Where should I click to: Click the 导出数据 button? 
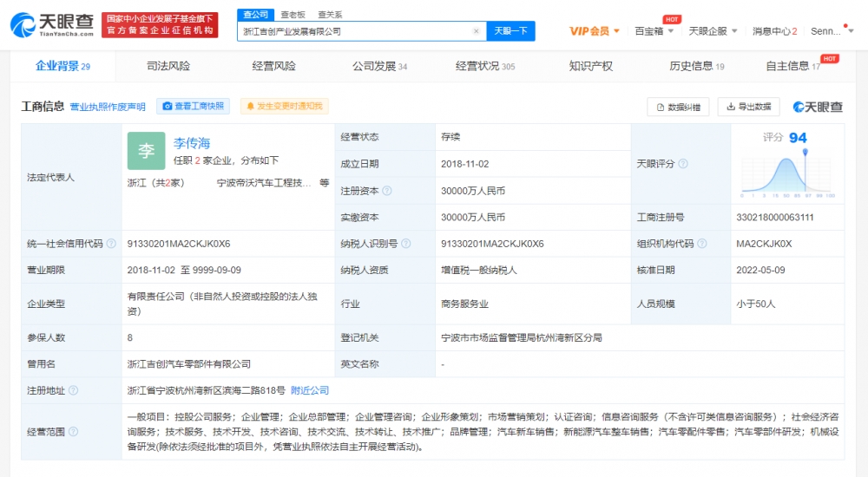click(x=748, y=107)
